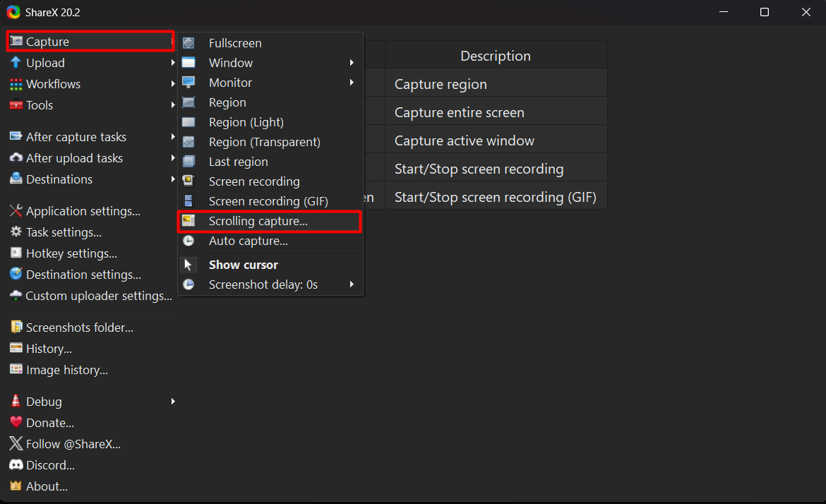
Task: Expand the Monitor submenu arrow
Action: tap(352, 82)
